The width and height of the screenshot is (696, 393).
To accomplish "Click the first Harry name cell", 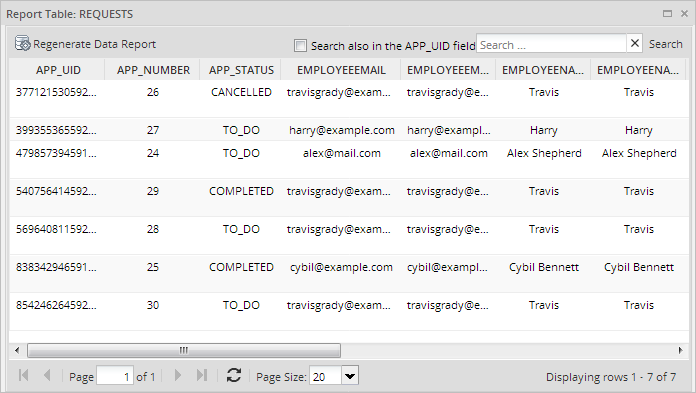I will click(x=543, y=130).
